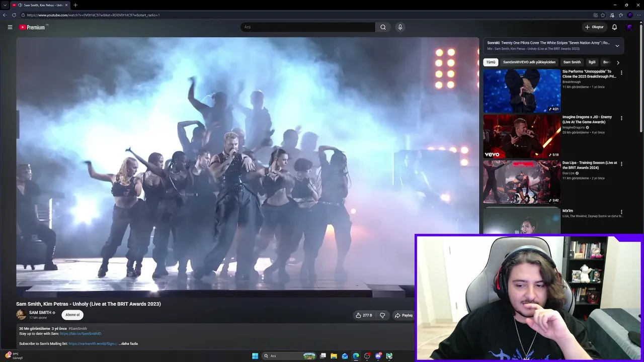This screenshot has height=362, width=644.
Task: Open the Breakthrough channel name
Action: point(572,82)
